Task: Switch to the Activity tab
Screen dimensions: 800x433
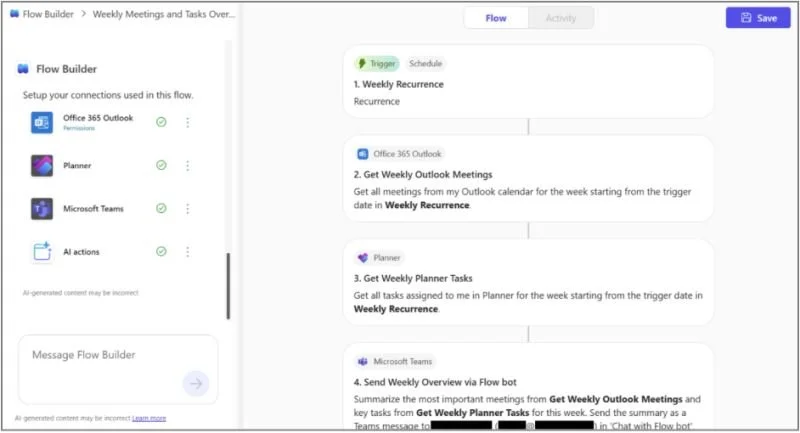Action: 561,18
